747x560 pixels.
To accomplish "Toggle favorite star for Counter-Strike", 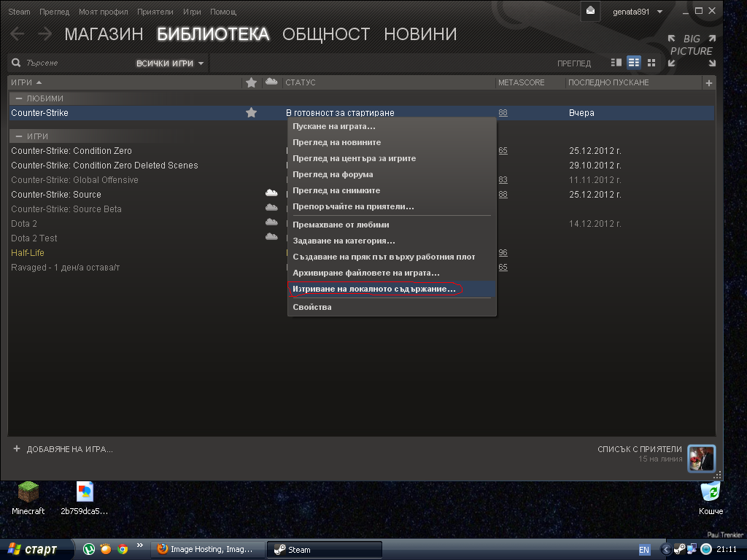I will click(x=251, y=113).
